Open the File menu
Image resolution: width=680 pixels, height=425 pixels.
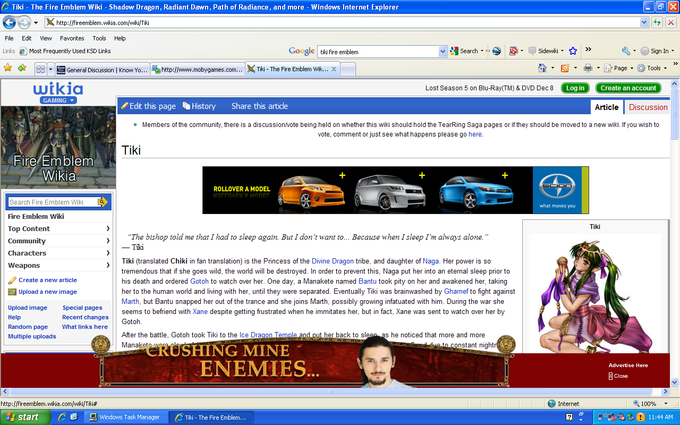(9, 38)
